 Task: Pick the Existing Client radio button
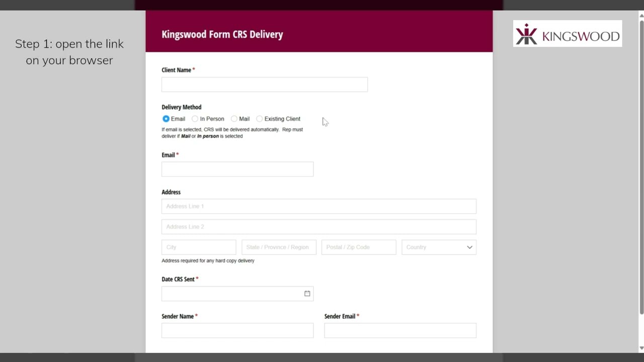coord(259,119)
